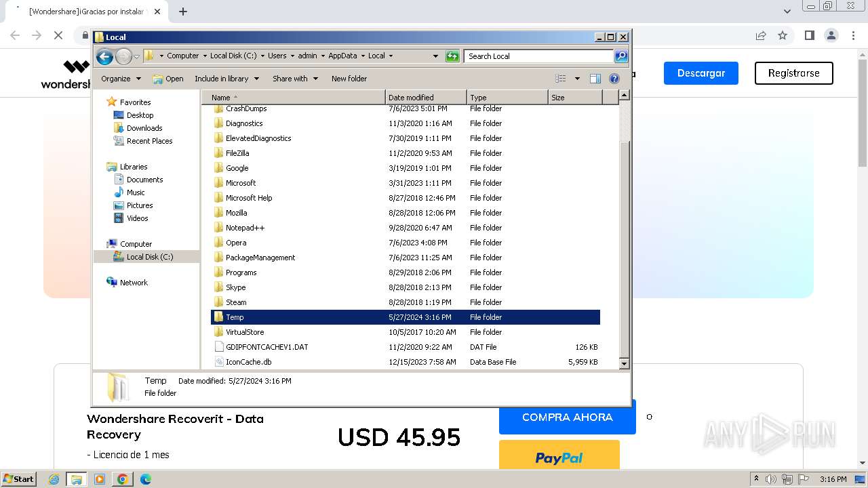The image size is (868, 488).
Task: Sort by Date modified column
Action: tap(426, 98)
